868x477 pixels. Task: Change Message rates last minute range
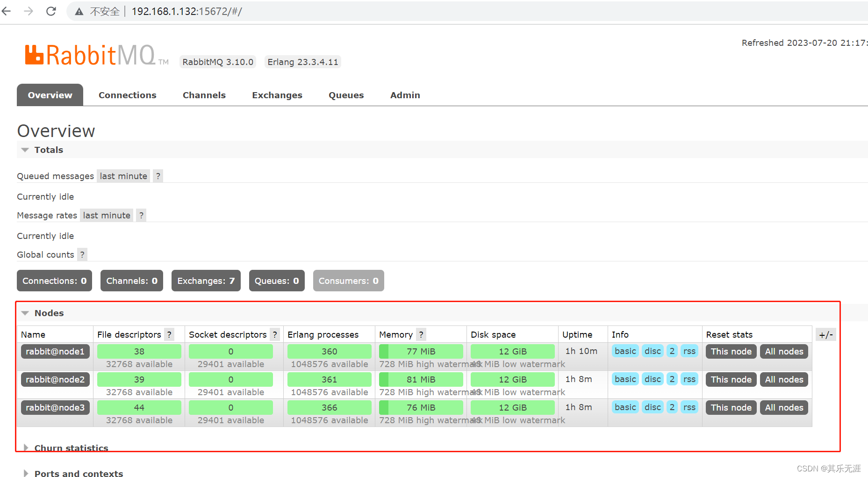point(107,215)
